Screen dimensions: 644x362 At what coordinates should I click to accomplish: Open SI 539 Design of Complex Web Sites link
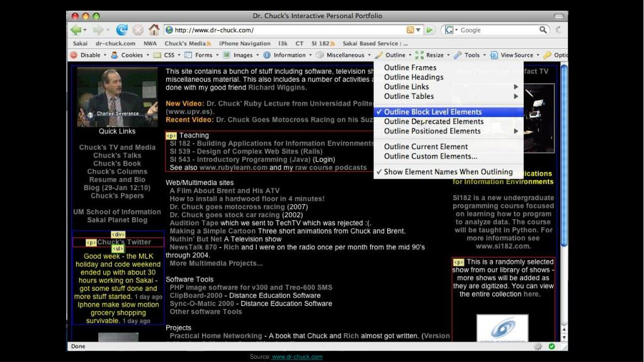(x=246, y=151)
